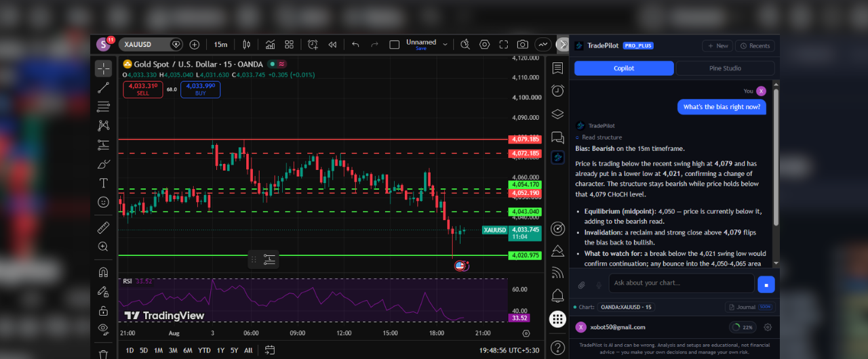Open the emoji icons tool

pos(103,202)
